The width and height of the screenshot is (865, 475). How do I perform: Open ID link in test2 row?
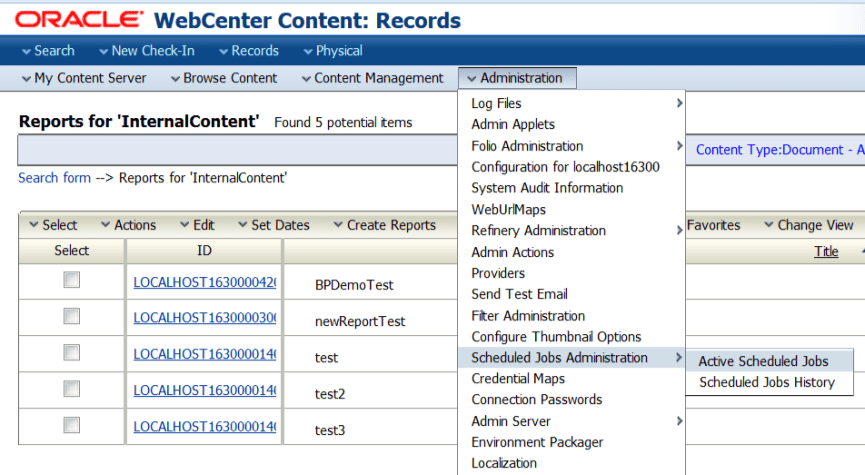click(205, 391)
